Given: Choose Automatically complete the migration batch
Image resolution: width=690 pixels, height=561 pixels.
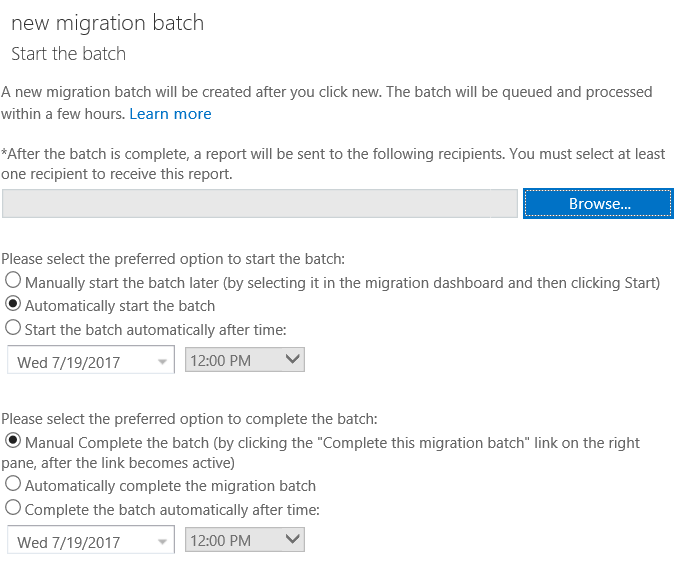Looking at the screenshot, I should (x=14, y=485).
